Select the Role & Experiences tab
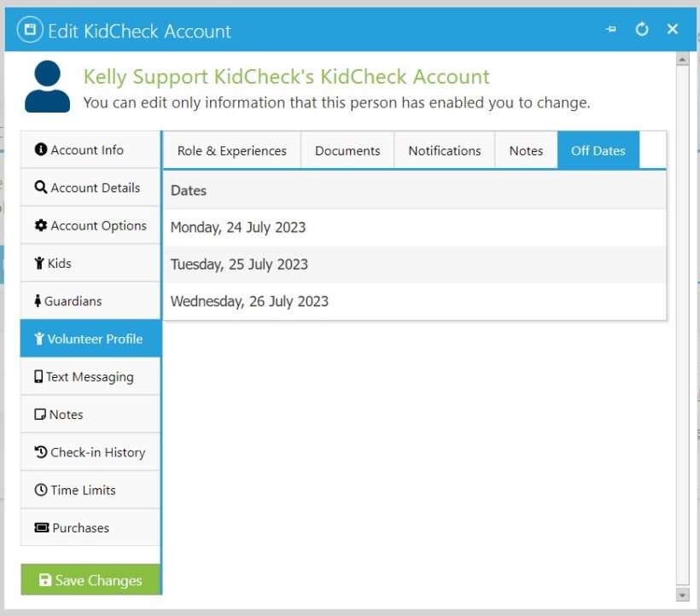The image size is (700, 616). pos(231,150)
